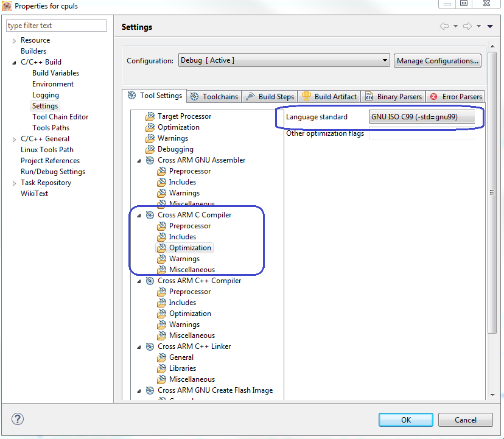Screen dimensions: 504x439
Task: Click the settings pane vertical scrollbar
Action: [492, 192]
